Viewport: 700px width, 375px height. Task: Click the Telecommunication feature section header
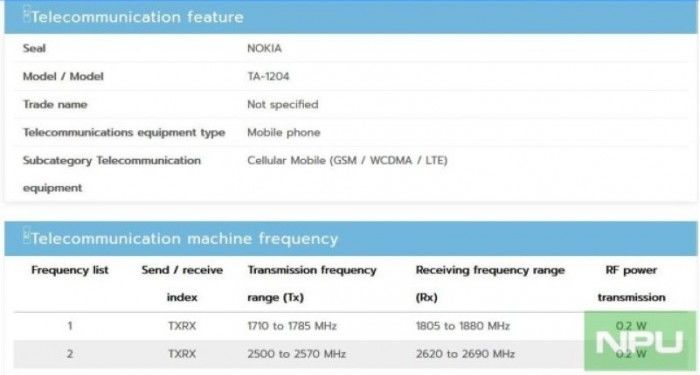coord(350,17)
